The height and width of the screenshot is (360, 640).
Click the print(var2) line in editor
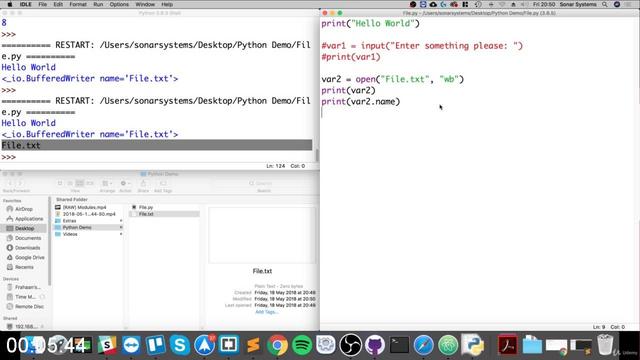348,90
